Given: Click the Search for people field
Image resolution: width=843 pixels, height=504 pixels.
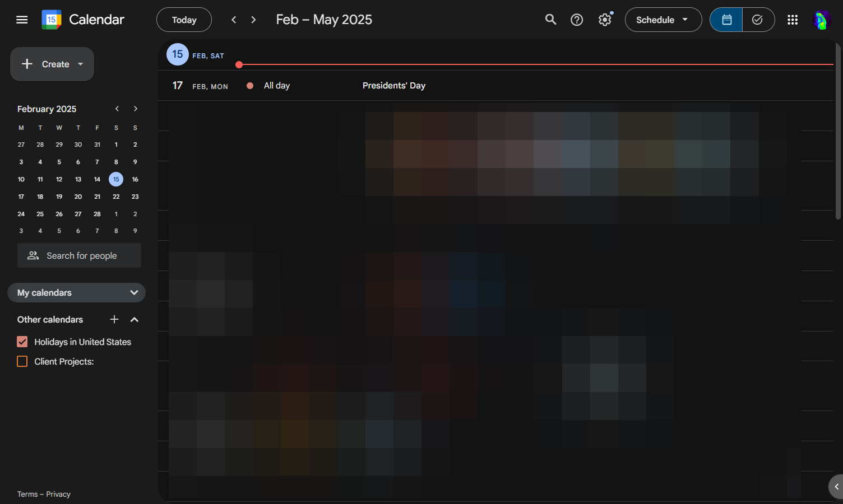Looking at the screenshot, I should coord(79,255).
